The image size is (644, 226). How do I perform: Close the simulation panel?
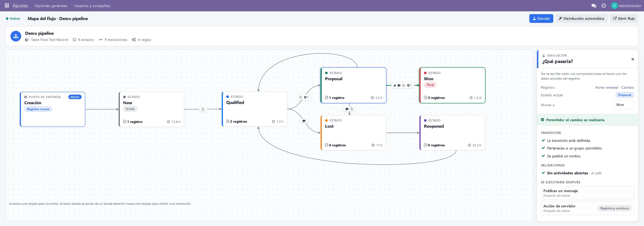point(633,59)
